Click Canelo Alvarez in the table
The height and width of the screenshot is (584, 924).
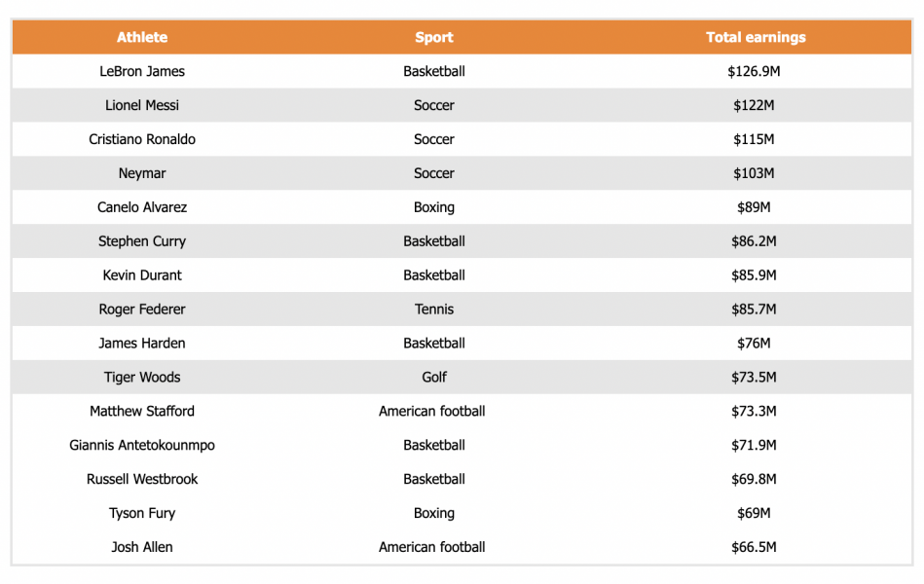tap(142, 207)
